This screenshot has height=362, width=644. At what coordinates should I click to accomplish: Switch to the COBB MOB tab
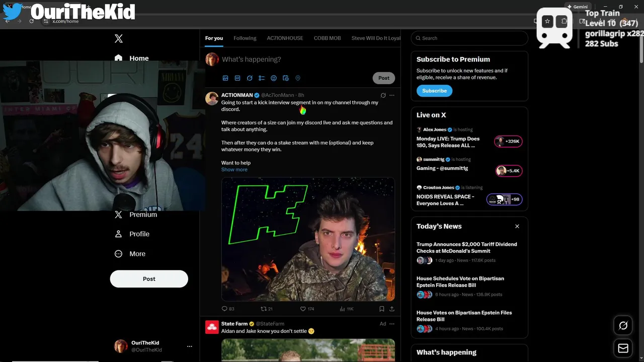[x=328, y=38]
